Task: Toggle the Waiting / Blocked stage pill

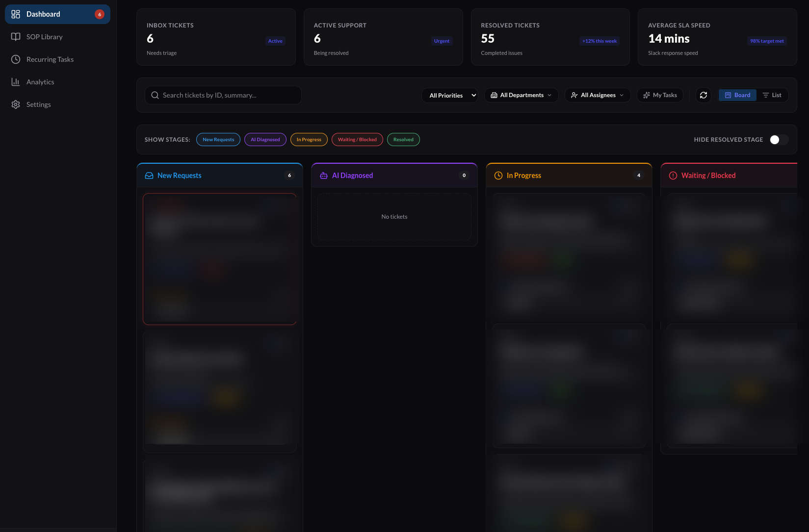Action: 357,140
